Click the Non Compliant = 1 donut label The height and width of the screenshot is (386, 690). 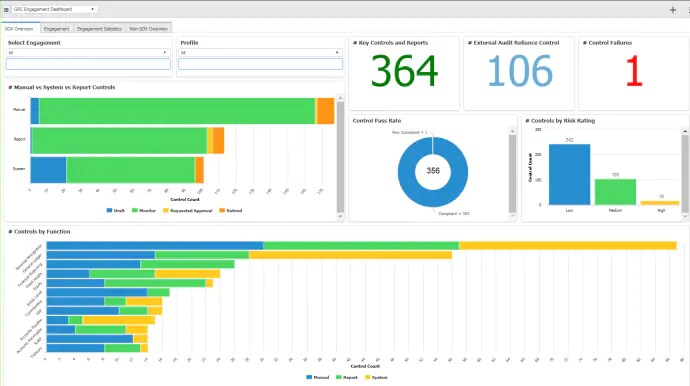pyautogui.click(x=409, y=132)
